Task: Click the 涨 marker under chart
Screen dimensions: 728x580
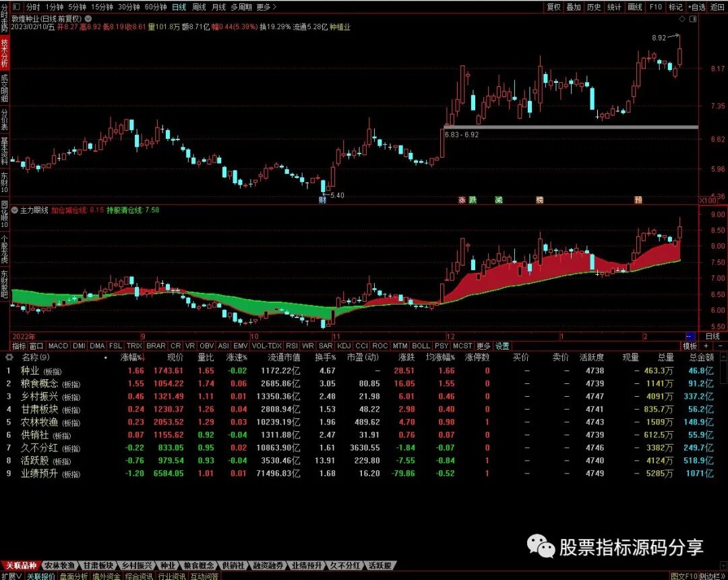Action: [x=462, y=200]
